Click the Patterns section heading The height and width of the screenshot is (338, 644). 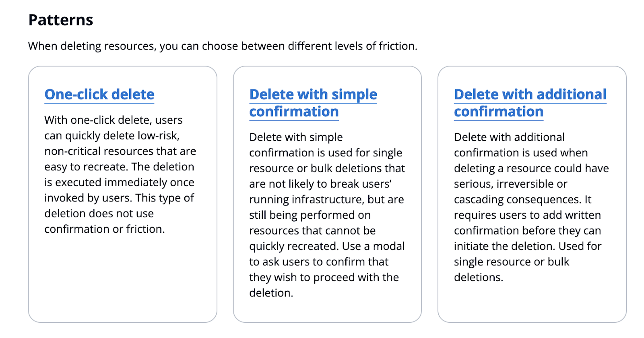tap(61, 20)
